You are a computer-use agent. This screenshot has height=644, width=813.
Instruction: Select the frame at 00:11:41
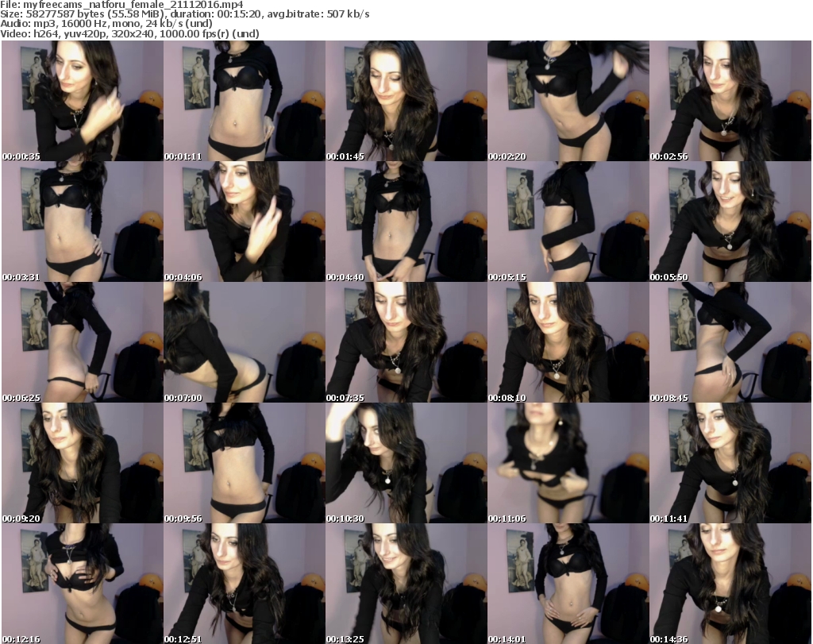pyautogui.click(x=730, y=463)
